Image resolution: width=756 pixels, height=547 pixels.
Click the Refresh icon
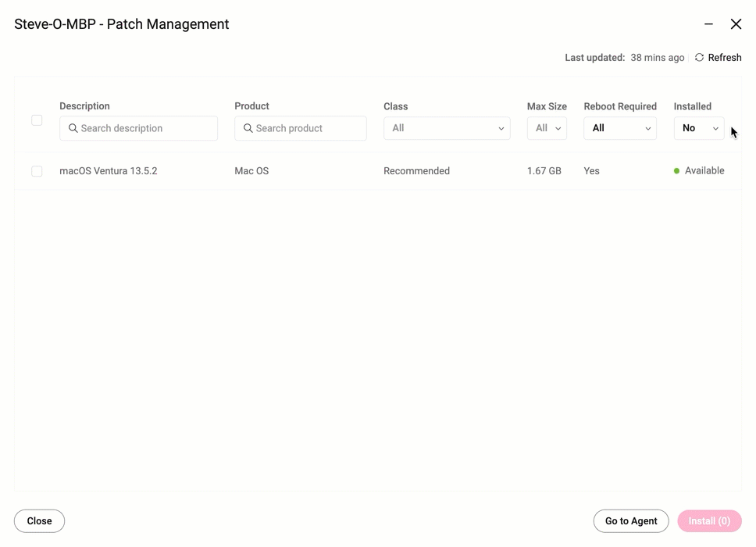[x=699, y=57]
